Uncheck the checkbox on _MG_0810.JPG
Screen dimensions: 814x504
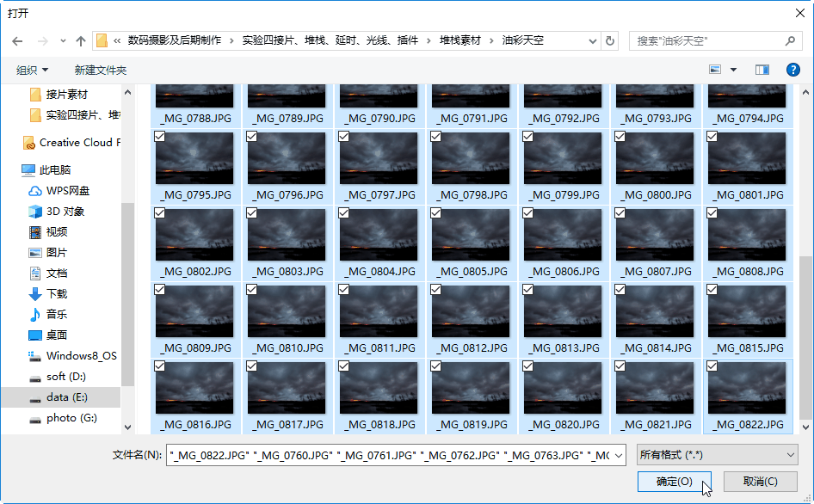(251, 290)
